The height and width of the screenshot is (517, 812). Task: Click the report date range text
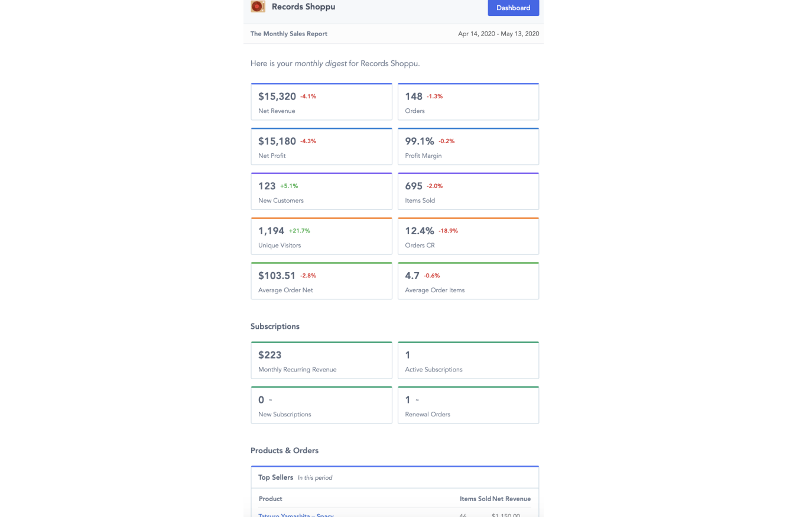tap(498, 34)
